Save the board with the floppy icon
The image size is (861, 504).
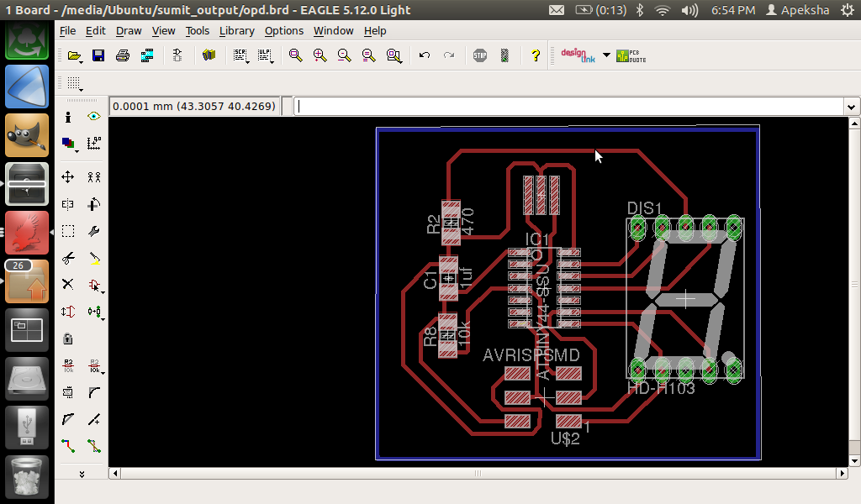click(x=98, y=55)
